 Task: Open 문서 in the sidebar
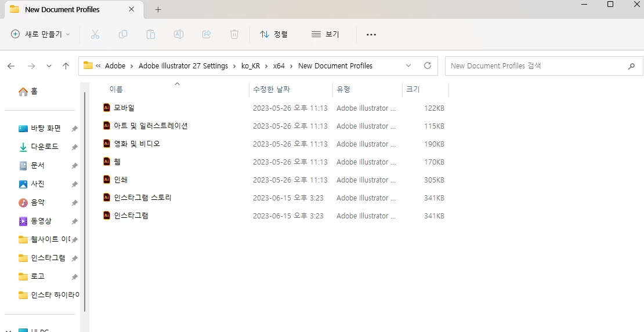tap(32, 165)
